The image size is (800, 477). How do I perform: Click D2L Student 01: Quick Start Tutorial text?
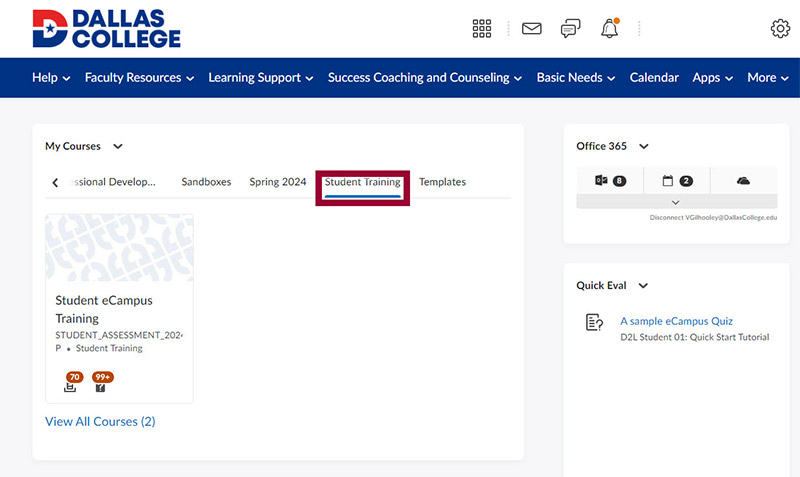(x=694, y=337)
